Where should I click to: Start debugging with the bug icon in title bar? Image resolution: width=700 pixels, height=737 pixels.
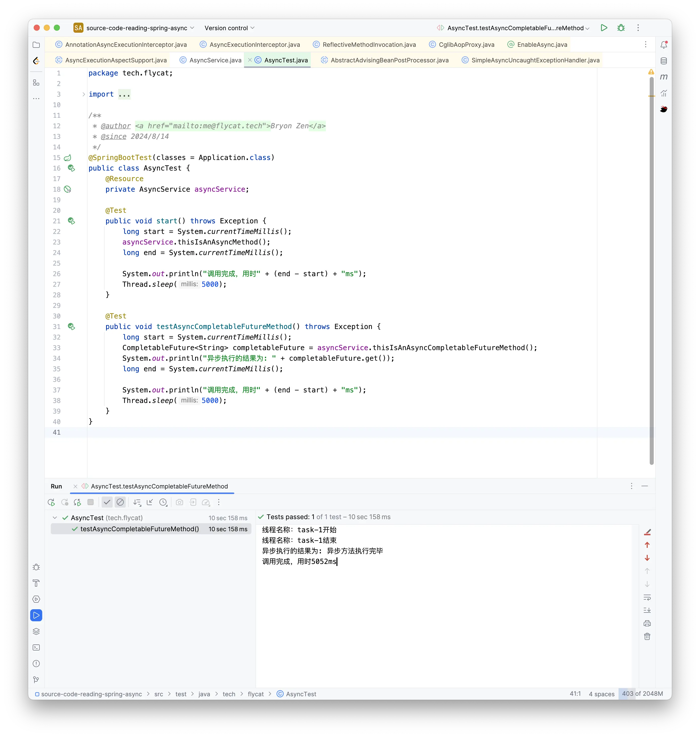point(621,28)
